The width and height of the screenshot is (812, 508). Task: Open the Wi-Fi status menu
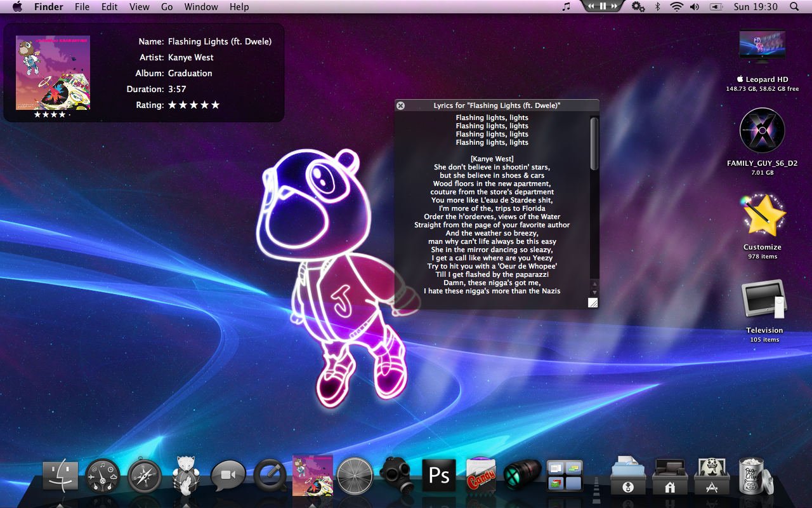coord(677,6)
